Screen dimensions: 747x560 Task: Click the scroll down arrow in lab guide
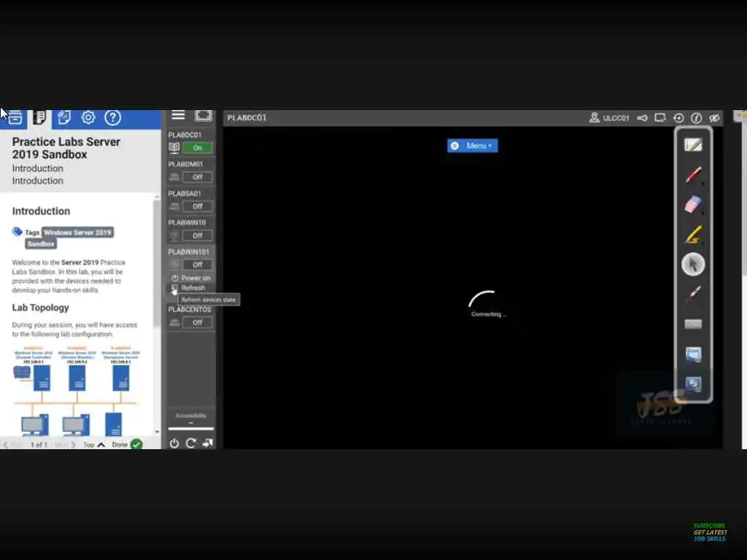(158, 432)
